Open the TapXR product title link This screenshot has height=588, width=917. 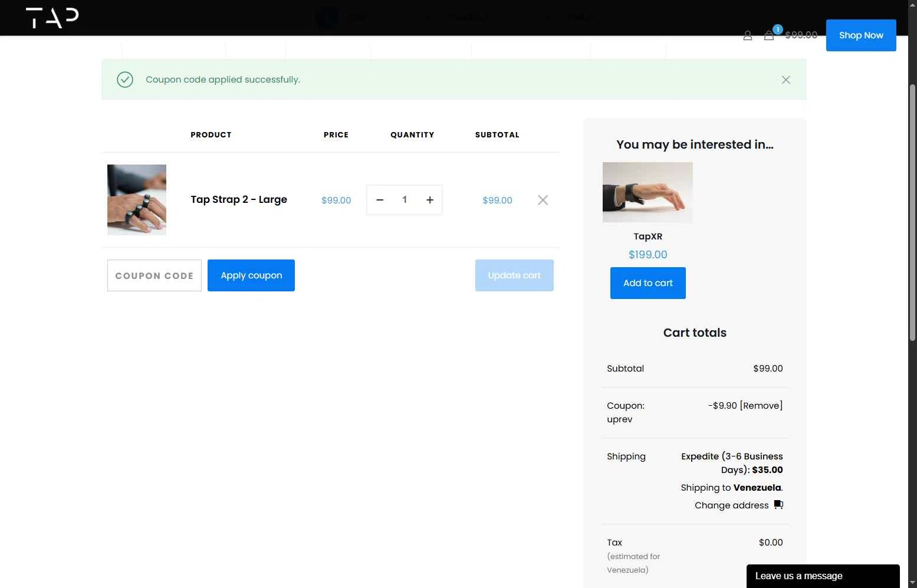tap(648, 236)
